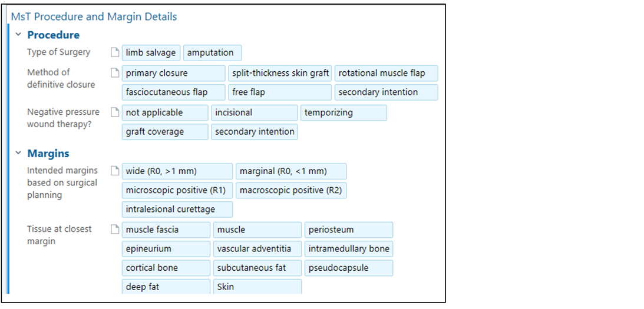Pick primary closure method
The width and height of the screenshot is (644, 309).
tap(173, 73)
